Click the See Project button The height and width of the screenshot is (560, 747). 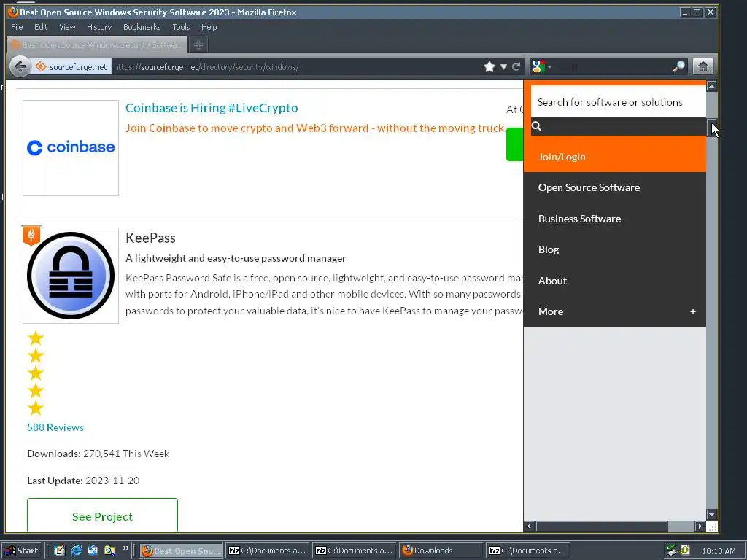(x=102, y=516)
